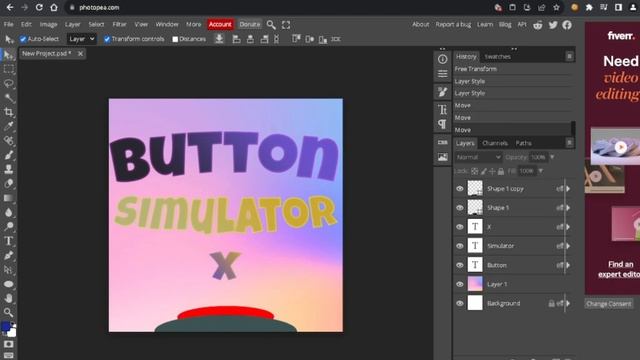Select Layer 1 thumbnail in Layers
The height and width of the screenshot is (360, 640).
[x=475, y=284]
